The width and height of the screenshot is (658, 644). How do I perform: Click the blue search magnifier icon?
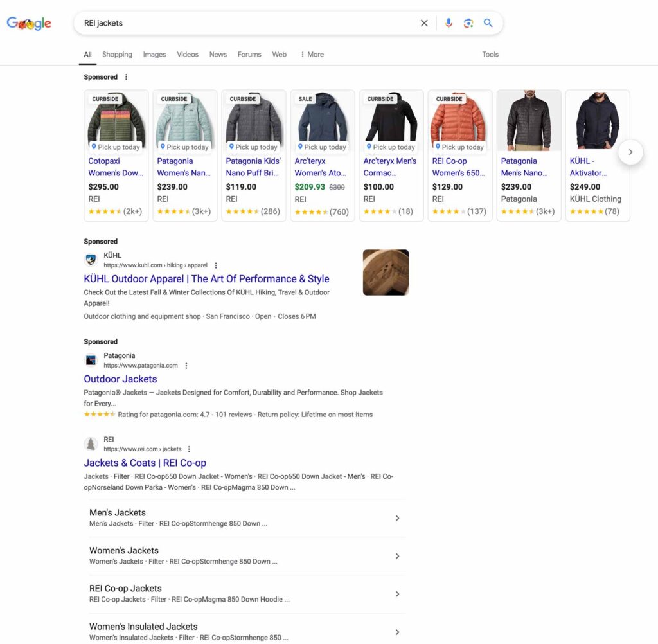(x=488, y=22)
